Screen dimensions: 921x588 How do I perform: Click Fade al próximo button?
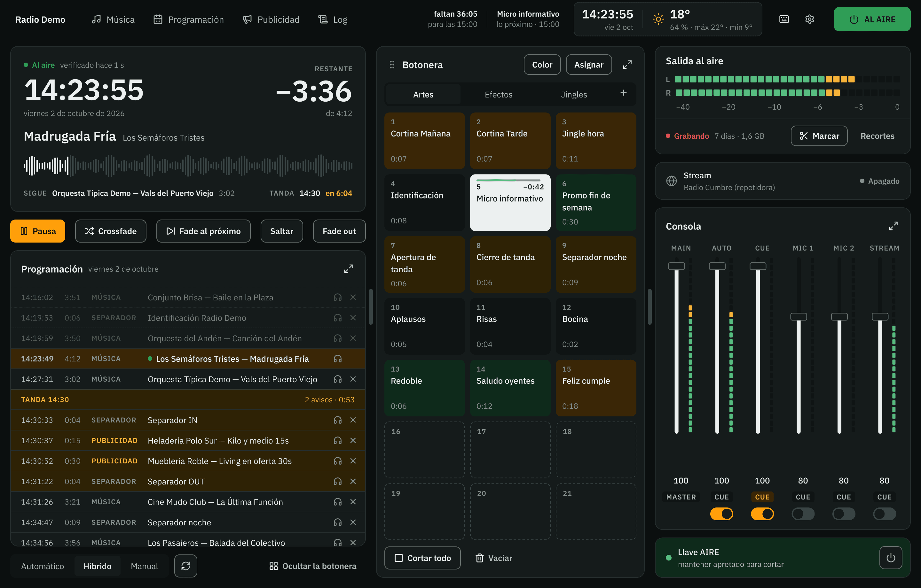[203, 231]
